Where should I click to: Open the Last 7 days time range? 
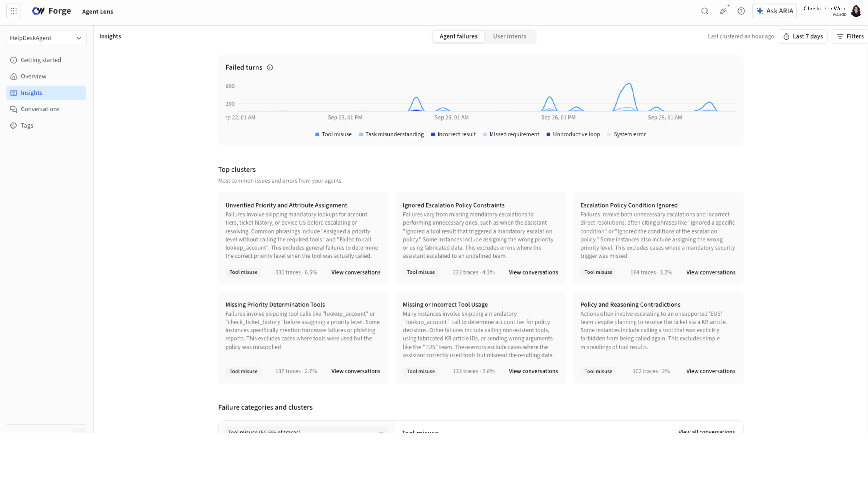(x=803, y=36)
